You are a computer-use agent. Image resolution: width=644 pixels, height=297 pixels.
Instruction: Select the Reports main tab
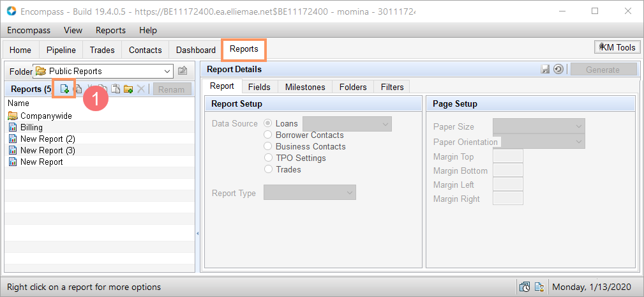coord(244,49)
